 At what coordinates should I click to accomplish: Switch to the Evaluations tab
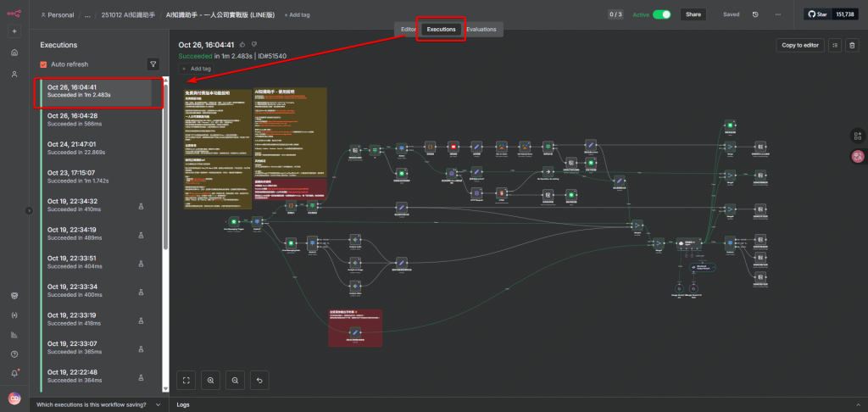[481, 29]
